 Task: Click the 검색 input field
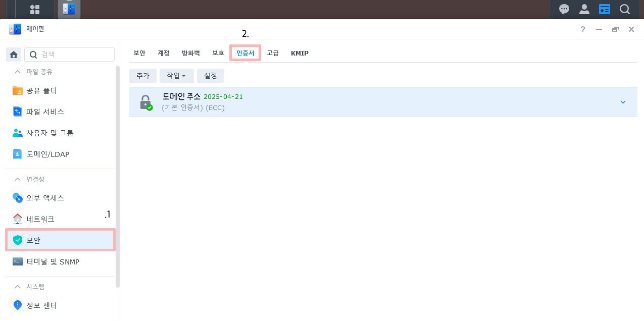(70, 55)
